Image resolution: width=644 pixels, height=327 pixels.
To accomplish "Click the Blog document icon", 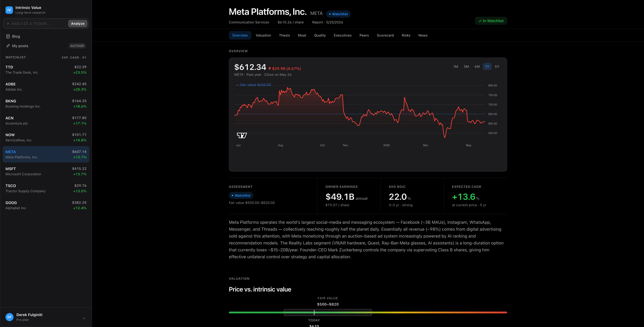I will pos(8,37).
